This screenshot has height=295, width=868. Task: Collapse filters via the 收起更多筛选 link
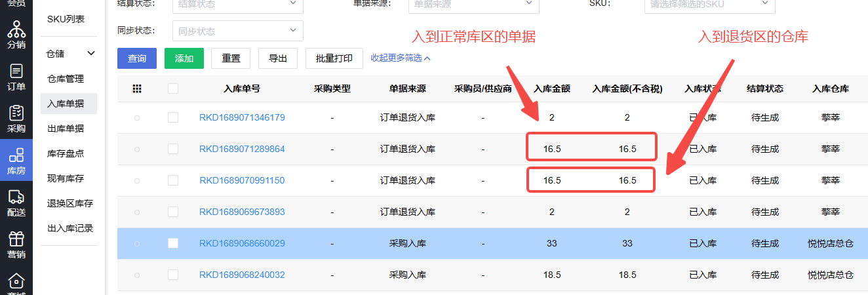click(401, 58)
